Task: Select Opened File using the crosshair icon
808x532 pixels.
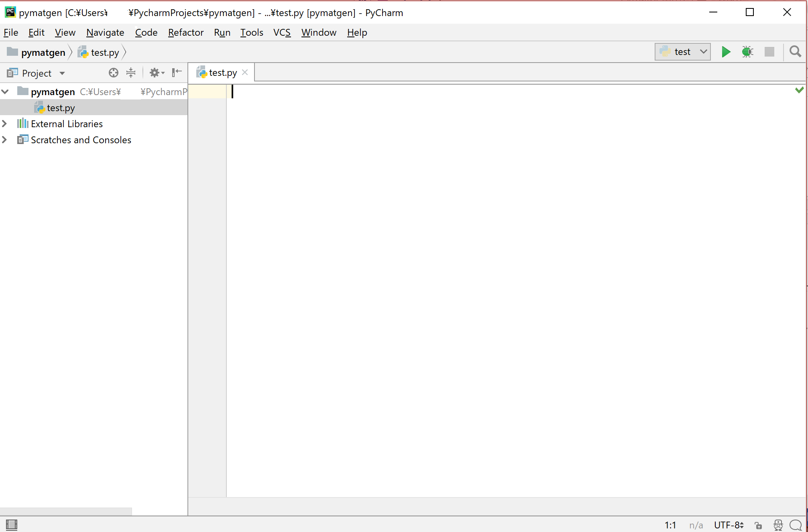Action: pyautogui.click(x=114, y=73)
